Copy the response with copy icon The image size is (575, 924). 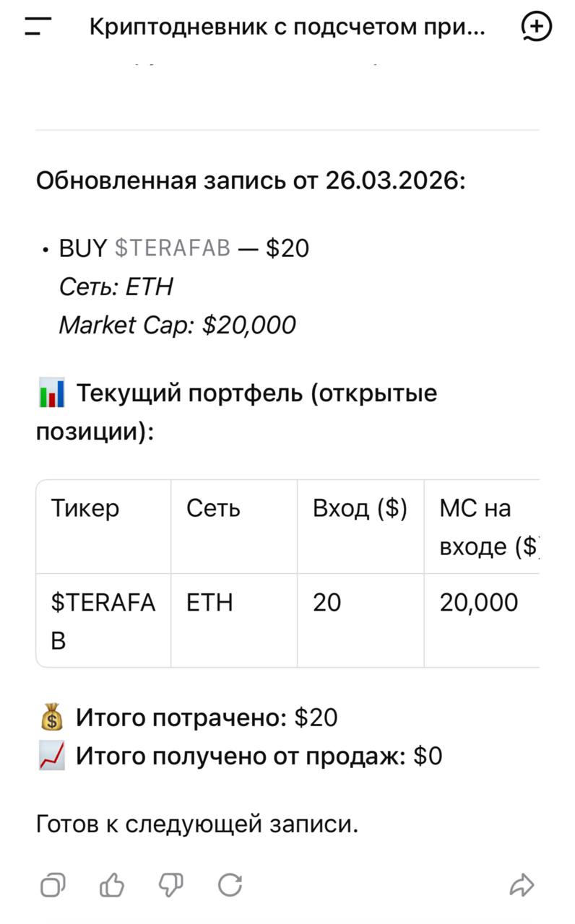[53, 884]
